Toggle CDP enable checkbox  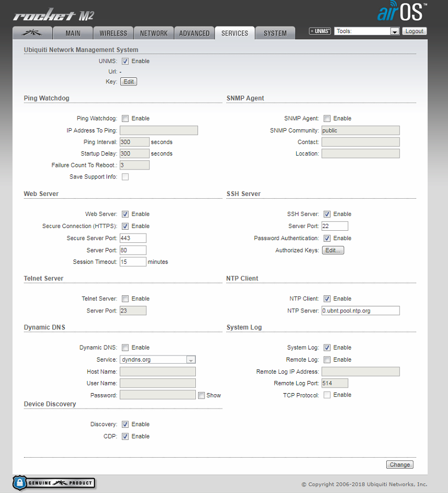pos(125,436)
